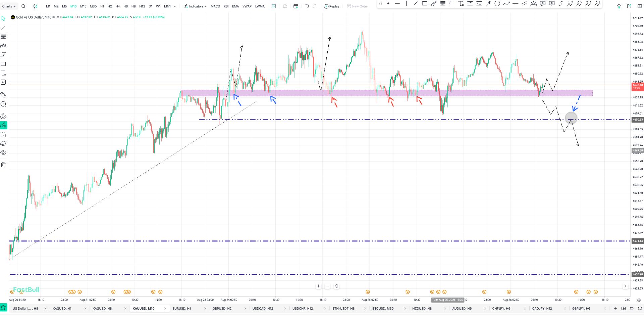Viewport: 644px width, 316px height.
Task: Switch to the ETH-USDT, H8 tab
Action: coord(343,308)
